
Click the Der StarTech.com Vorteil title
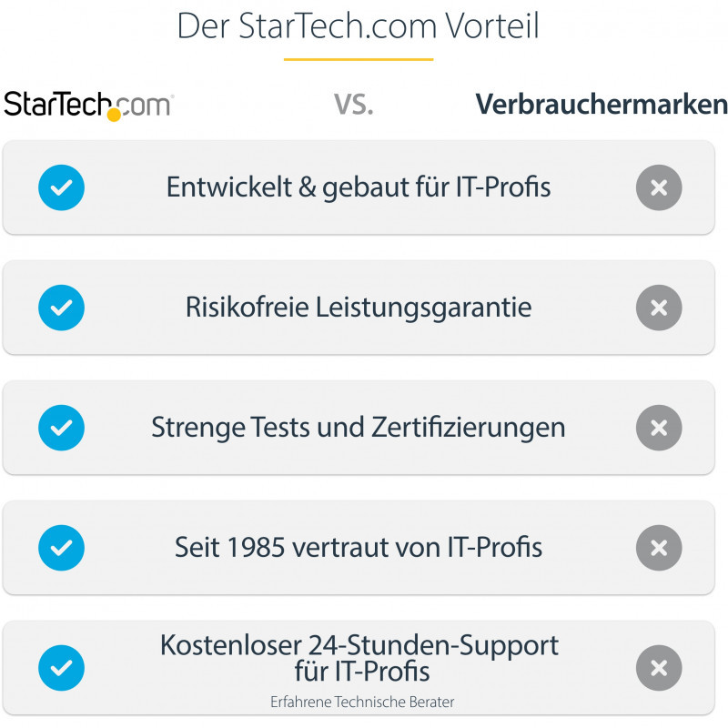[x=358, y=25]
